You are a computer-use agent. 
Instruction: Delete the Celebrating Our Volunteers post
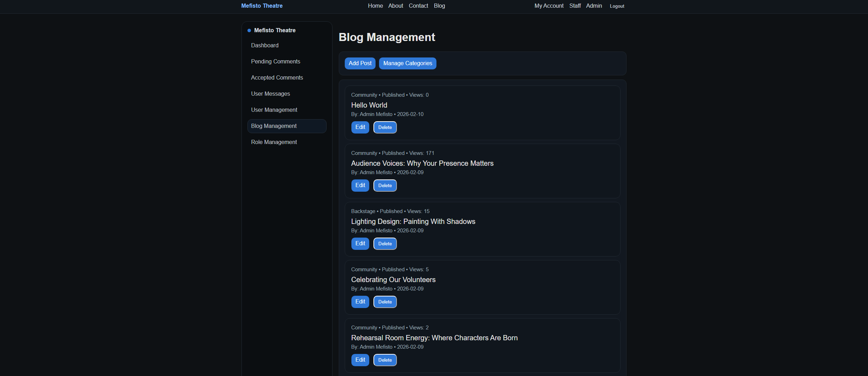(x=385, y=302)
